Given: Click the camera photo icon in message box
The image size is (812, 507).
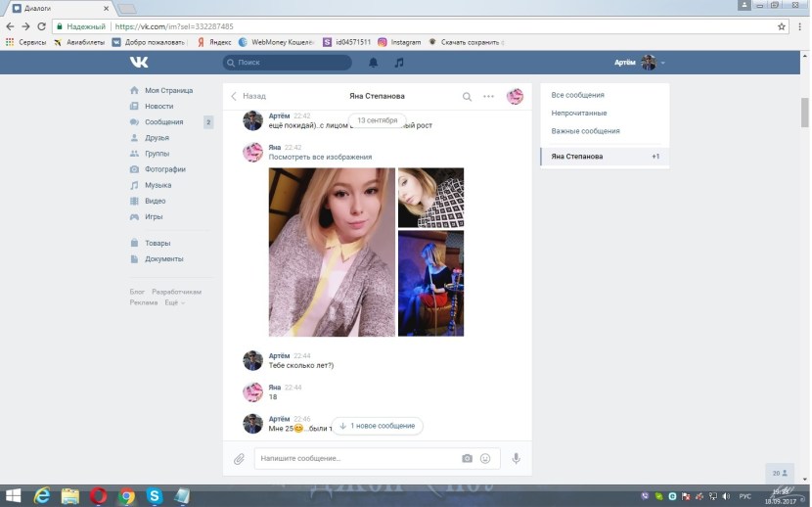Looking at the screenshot, I should [467, 458].
